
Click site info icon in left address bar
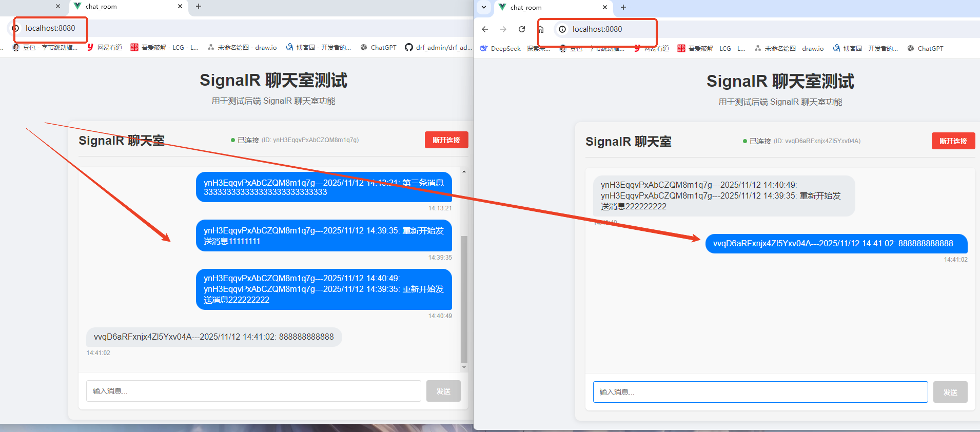(15, 28)
